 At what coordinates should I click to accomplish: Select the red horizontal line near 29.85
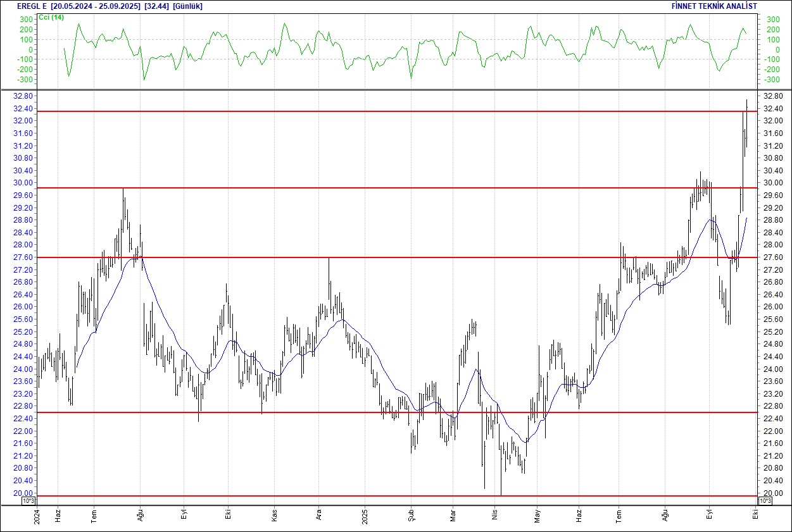point(397,188)
